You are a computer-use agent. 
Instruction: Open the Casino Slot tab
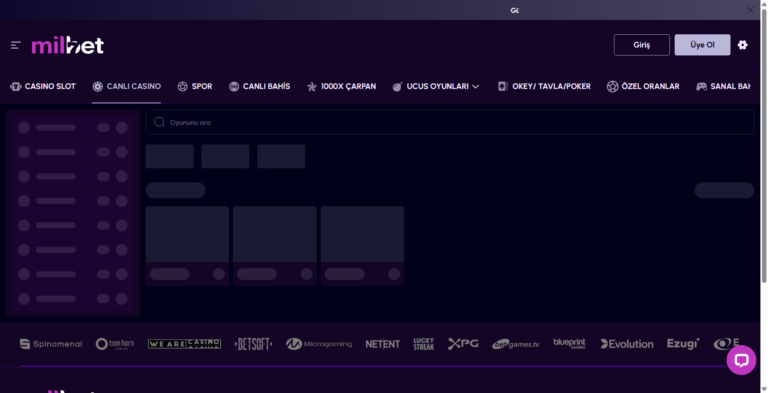click(43, 87)
